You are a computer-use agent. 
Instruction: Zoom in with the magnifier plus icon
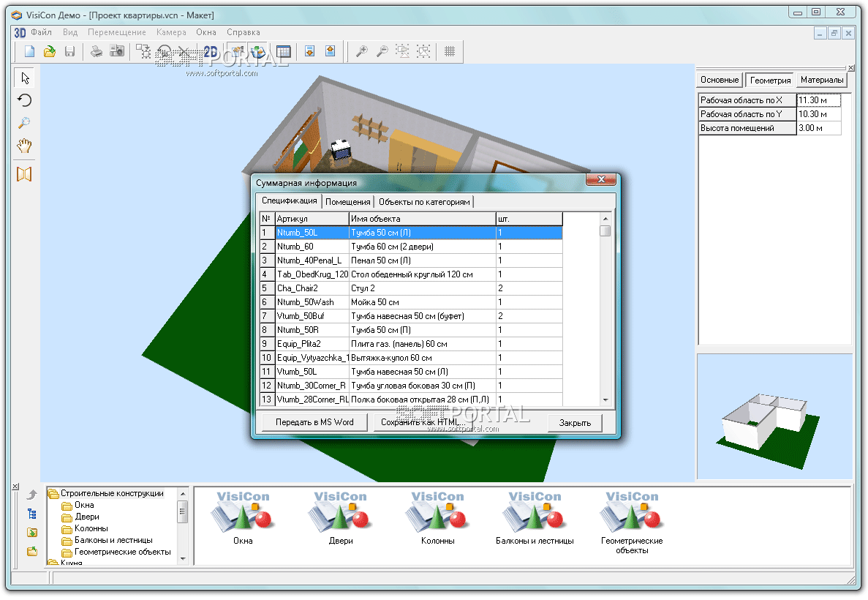point(361,51)
